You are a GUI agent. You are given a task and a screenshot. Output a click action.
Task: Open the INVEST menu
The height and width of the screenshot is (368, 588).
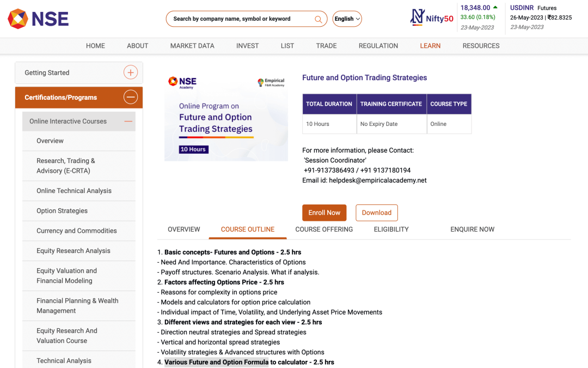coord(248,46)
